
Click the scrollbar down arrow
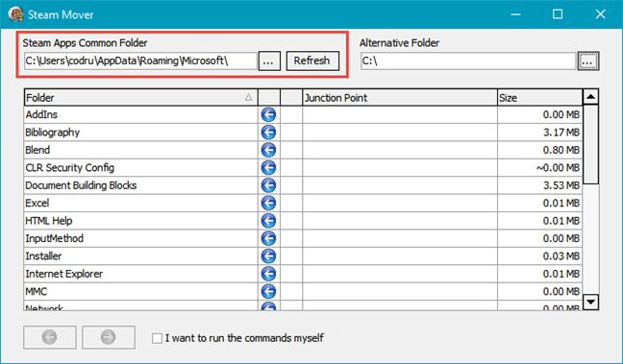591,302
